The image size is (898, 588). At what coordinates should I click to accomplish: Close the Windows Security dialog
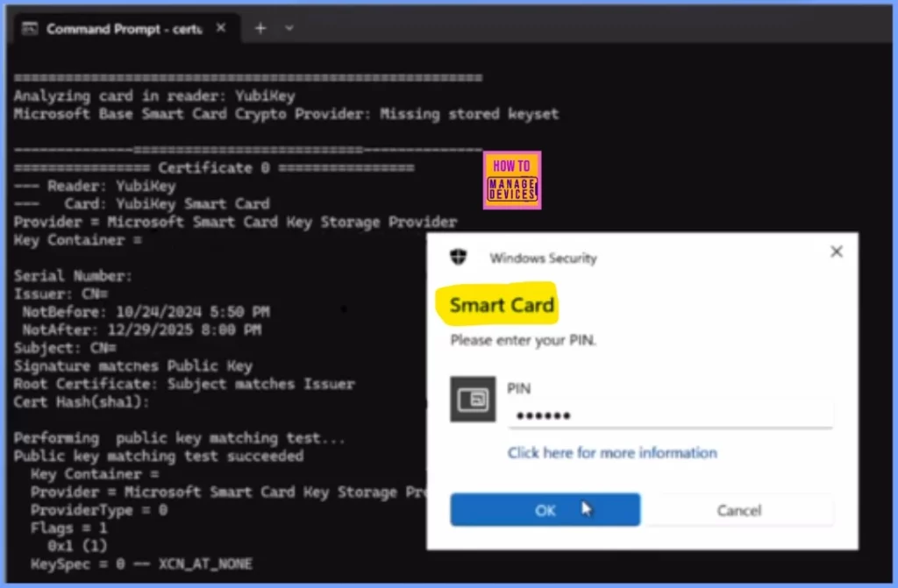click(836, 251)
